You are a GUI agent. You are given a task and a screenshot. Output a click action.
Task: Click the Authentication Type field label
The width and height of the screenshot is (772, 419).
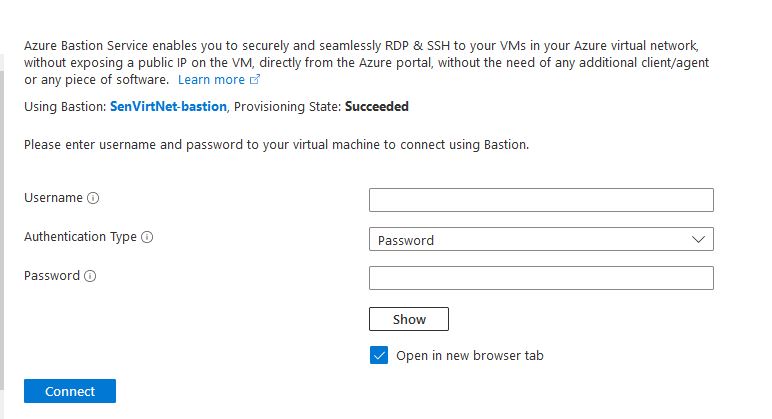coord(80,237)
